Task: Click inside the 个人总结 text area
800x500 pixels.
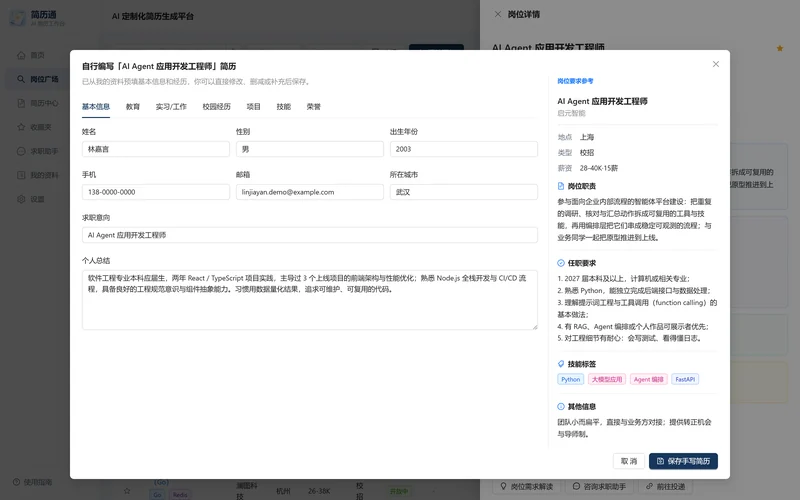Action: (x=310, y=300)
